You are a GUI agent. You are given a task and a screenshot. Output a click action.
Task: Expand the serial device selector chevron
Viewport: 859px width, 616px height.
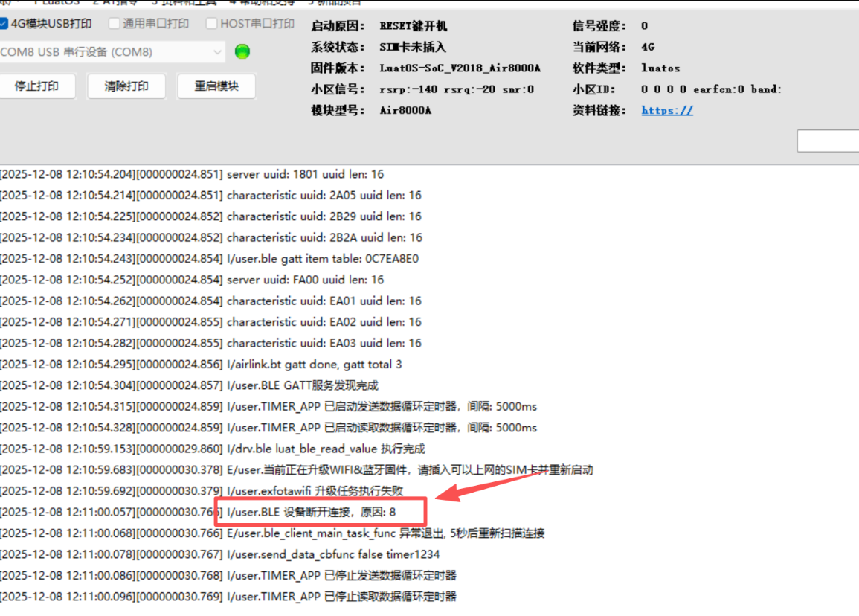pos(216,52)
